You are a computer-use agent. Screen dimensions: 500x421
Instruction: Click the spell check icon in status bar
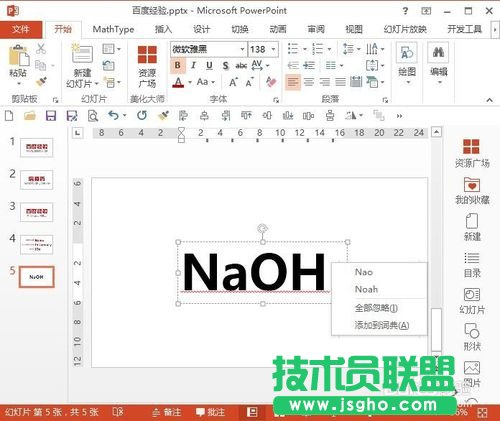118,412
